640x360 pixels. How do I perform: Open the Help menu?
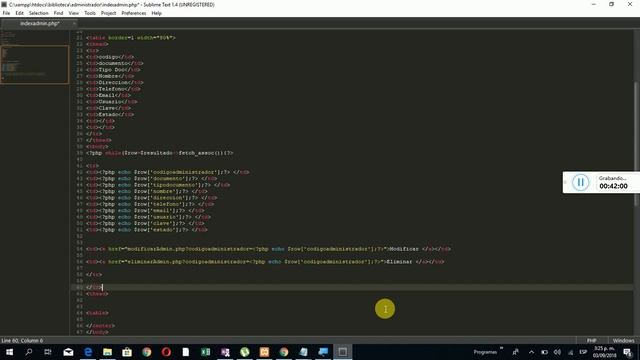156,13
